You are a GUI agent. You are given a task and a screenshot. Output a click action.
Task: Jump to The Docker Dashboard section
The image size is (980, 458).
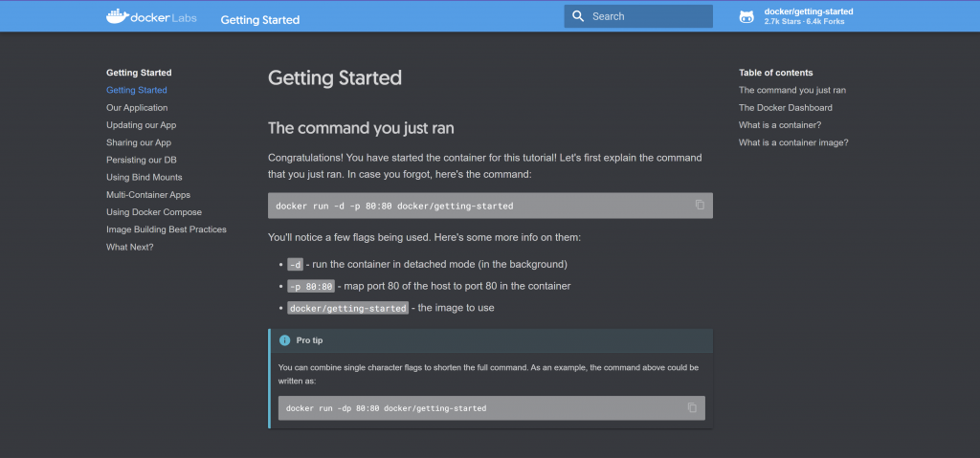(786, 108)
